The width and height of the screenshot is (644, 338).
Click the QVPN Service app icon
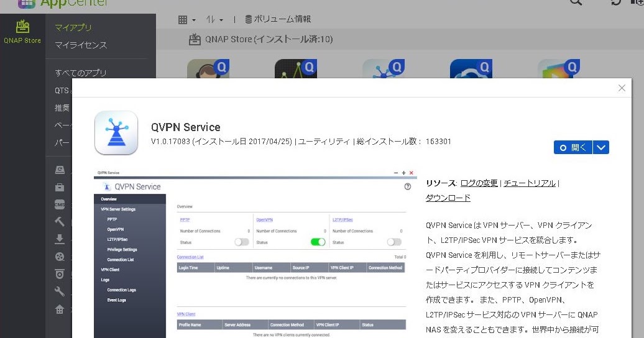click(x=116, y=133)
